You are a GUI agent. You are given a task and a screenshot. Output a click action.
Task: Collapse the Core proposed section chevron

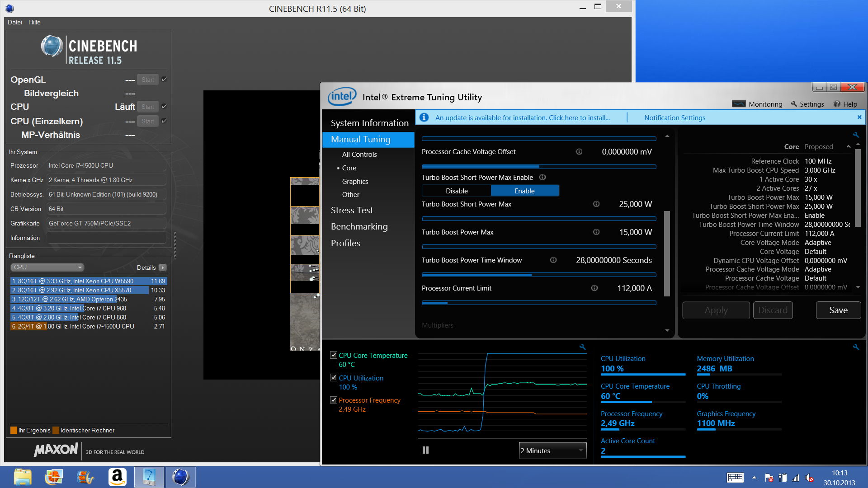[x=849, y=147]
